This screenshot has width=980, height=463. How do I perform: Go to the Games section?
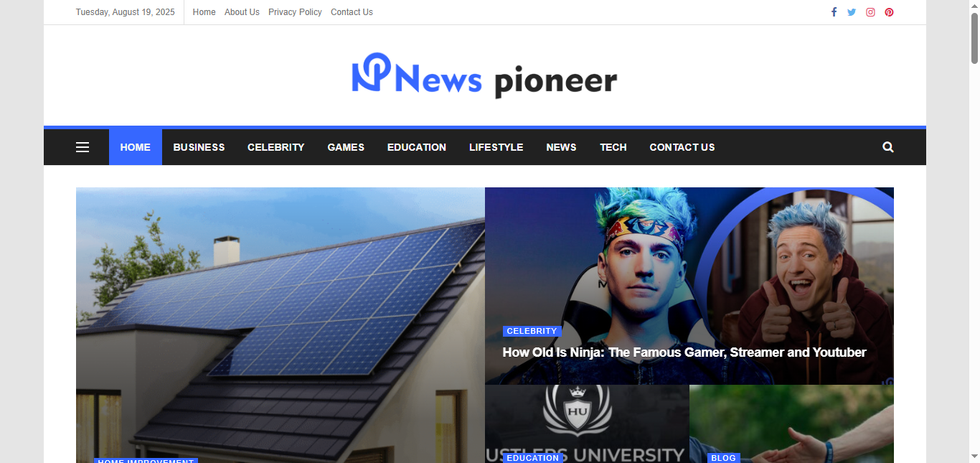pos(346,147)
